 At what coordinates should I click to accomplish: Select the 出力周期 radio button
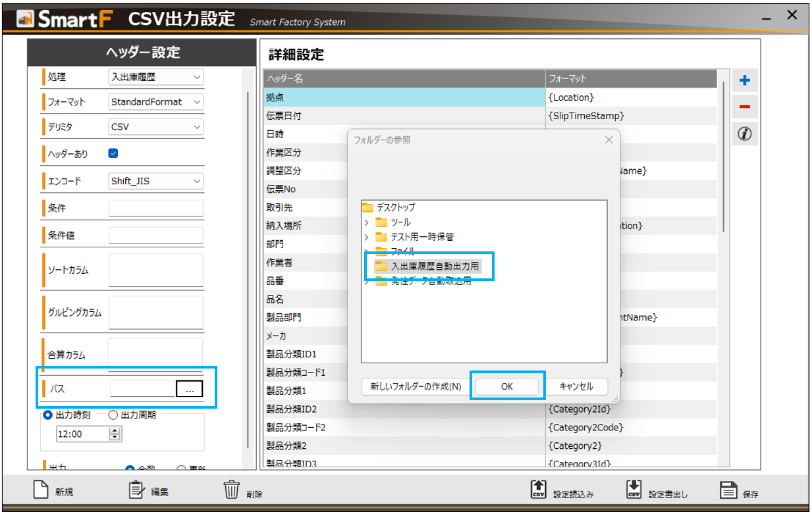click(113, 415)
